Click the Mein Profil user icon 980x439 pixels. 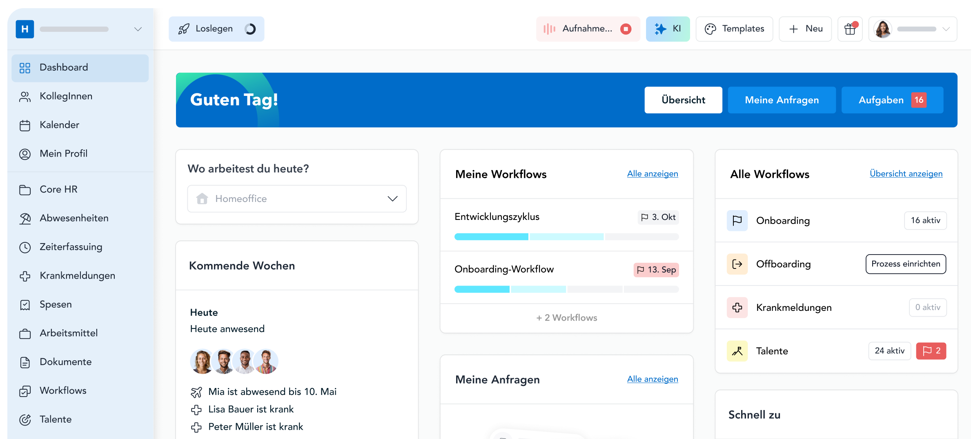25,154
